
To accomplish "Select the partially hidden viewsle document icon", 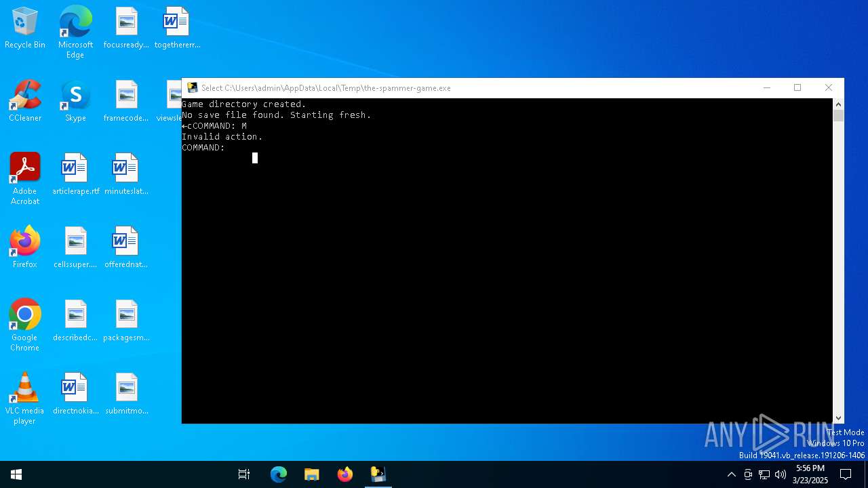I will point(169,100).
